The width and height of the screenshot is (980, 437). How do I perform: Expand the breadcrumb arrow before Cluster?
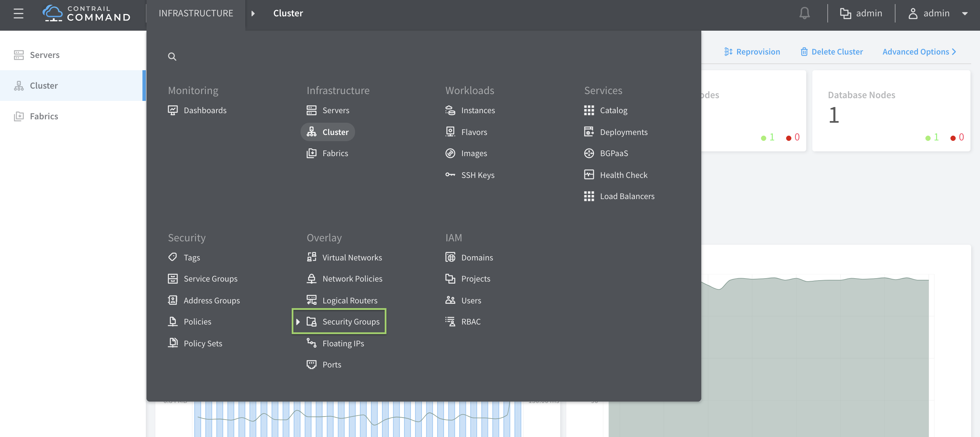point(253,14)
